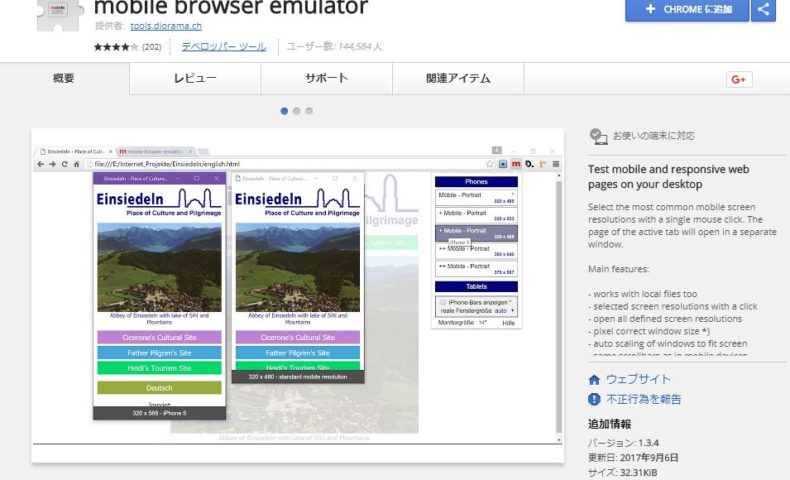This screenshot has width=790, height=480.
Task: Click the 更新日: 2017年9月6日 text
Action: click(x=633, y=458)
